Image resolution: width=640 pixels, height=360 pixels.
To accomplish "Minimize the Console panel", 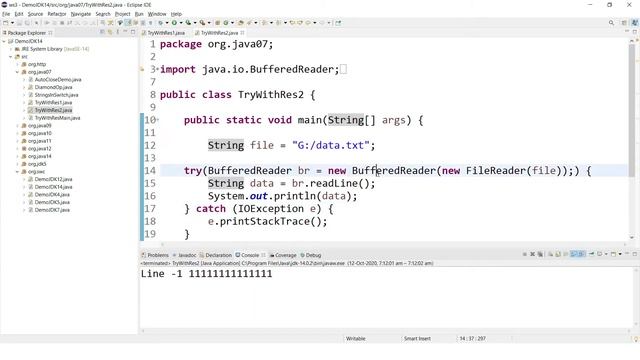I will point(627,254).
